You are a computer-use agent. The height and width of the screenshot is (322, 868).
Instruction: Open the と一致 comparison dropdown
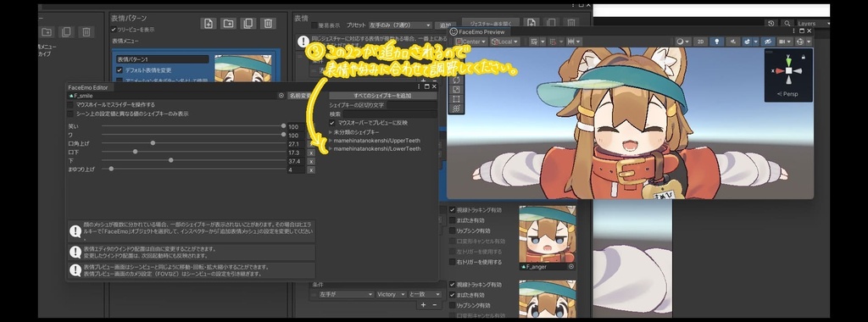pyautogui.click(x=425, y=294)
